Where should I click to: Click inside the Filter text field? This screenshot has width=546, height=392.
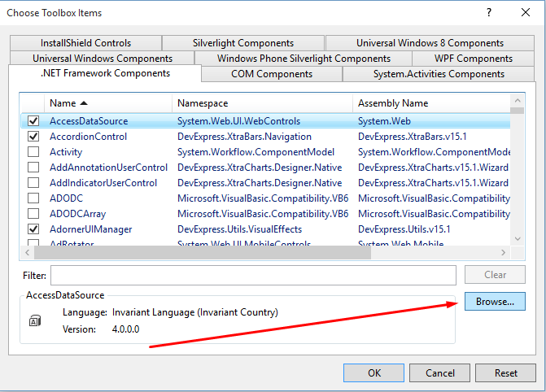(254, 275)
